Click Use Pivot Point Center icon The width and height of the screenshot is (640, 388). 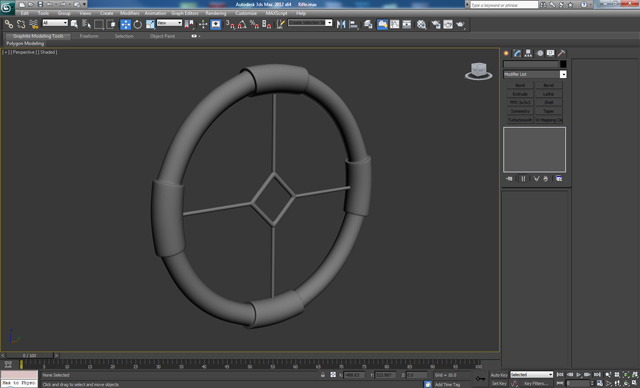pos(189,24)
